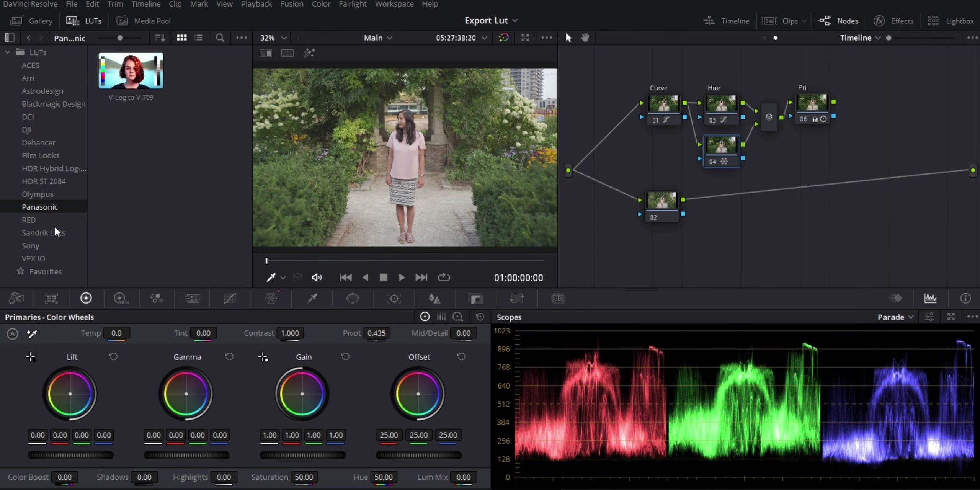The height and width of the screenshot is (490, 980).
Task: Open the Key palette
Action: 476,298
